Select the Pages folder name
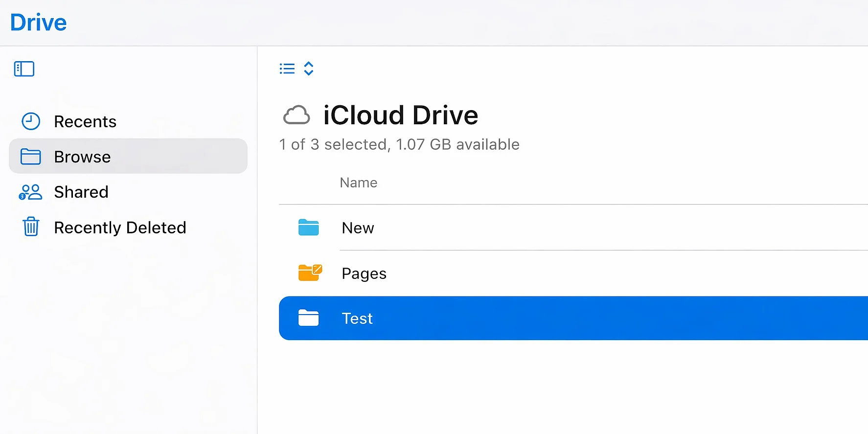Image resolution: width=868 pixels, height=434 pixels. [364, 274]
